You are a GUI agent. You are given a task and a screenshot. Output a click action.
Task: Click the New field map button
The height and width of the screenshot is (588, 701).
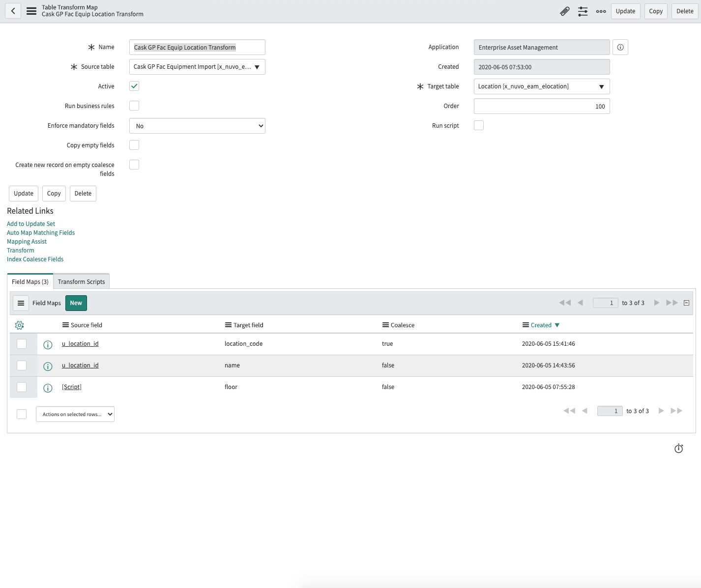tap(76, 303)
